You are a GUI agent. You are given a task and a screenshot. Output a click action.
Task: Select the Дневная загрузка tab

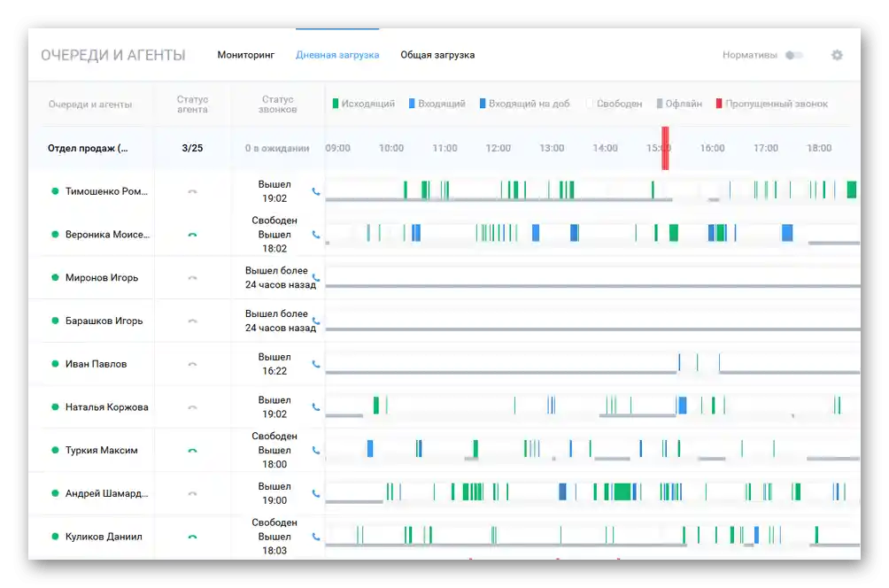tap(337, 55)
